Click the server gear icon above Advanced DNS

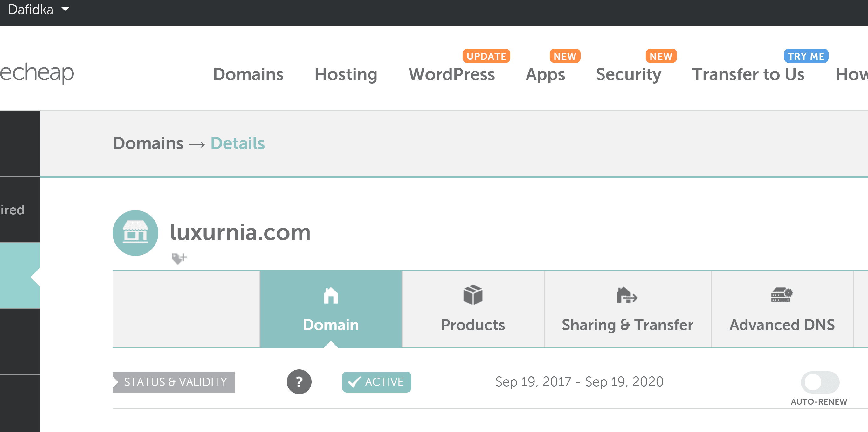(782, 295)
